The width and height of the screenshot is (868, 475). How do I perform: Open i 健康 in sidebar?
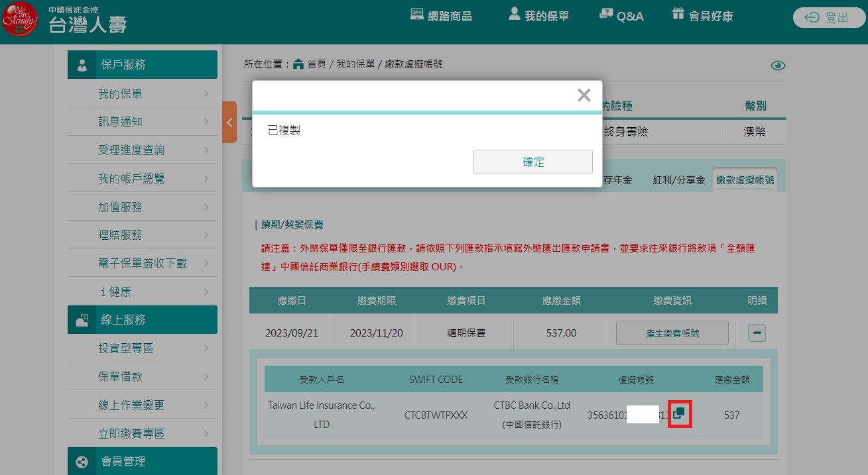point(143,291)
